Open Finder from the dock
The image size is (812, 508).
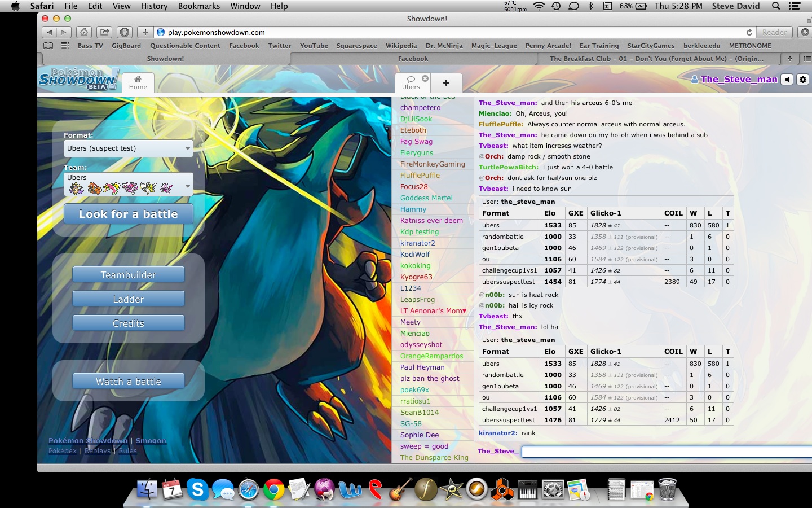coord(147,489)
